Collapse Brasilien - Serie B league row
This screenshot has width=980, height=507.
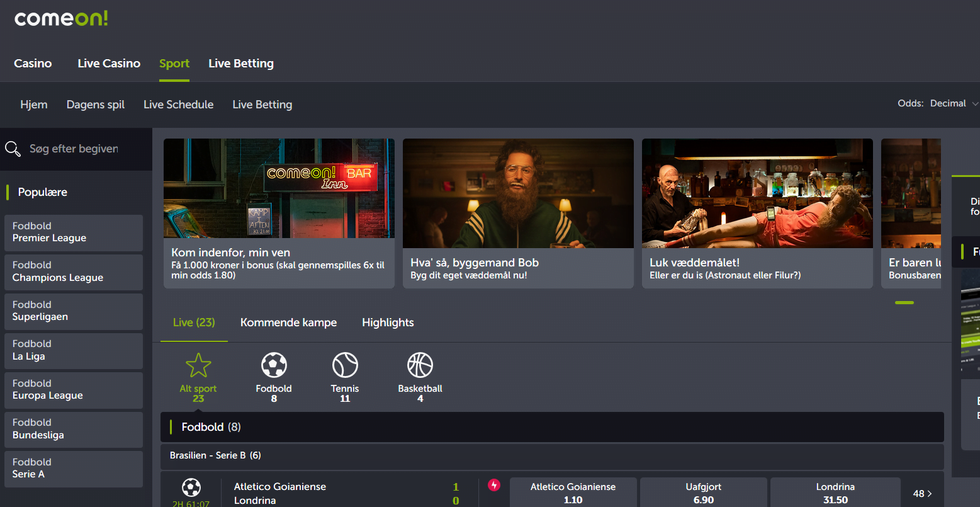click(x=552, y=455)
